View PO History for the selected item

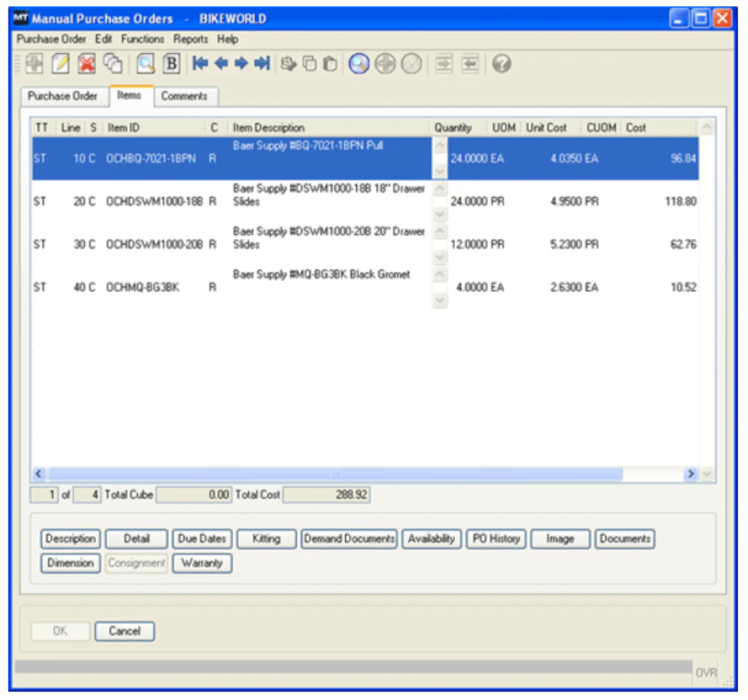tap(496, 538)
